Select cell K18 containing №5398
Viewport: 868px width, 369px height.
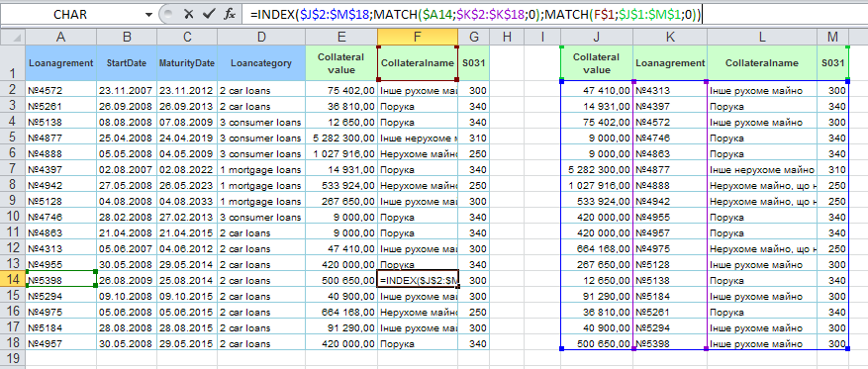pyautogui.click(x=670, y=342)
